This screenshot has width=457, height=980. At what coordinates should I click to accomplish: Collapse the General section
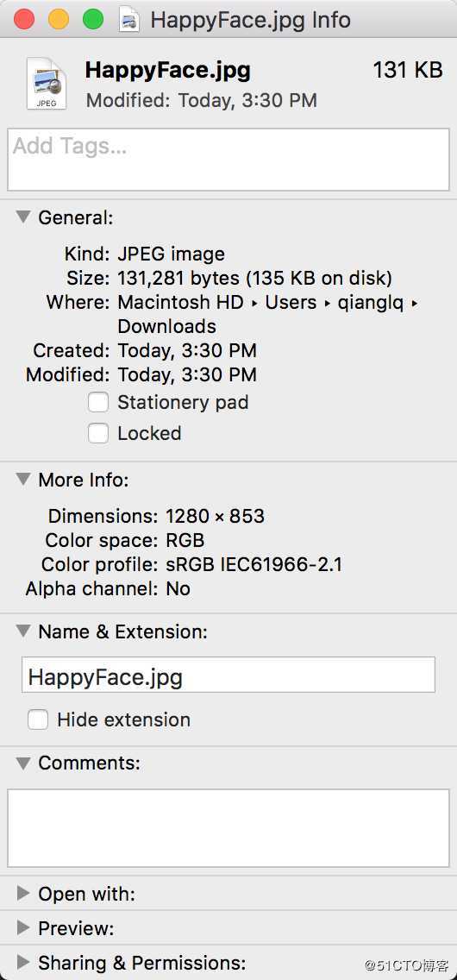tap(23, 217)
